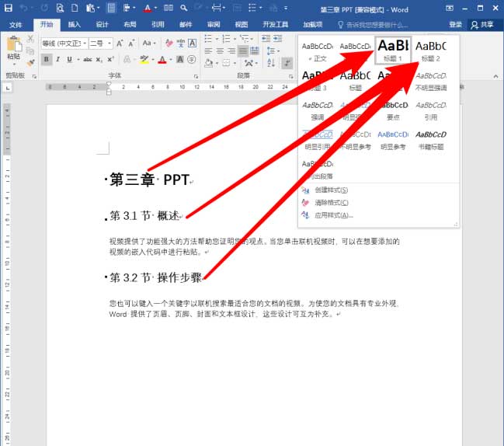Click 清除格式(C) in styles gallery
The image size is (504, 446).
pos(331,203)
